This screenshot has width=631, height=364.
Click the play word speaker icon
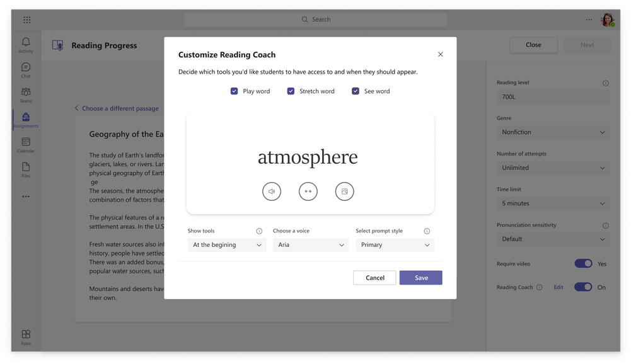[x=272, y=191]
